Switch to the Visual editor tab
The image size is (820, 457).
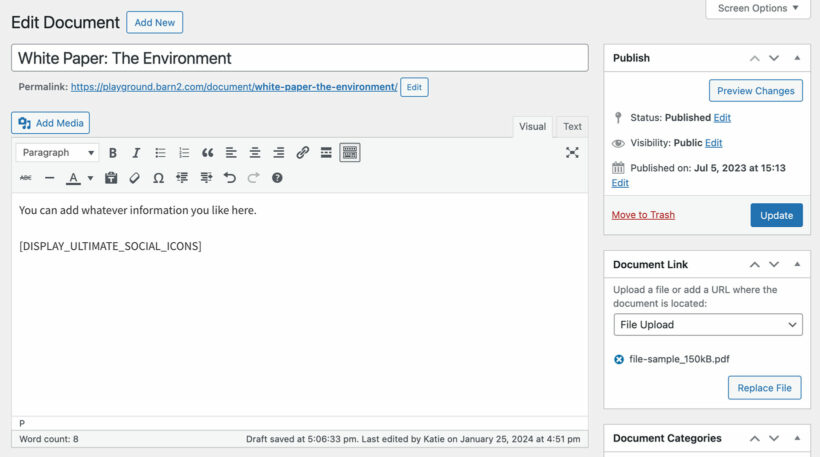[532, 127]
